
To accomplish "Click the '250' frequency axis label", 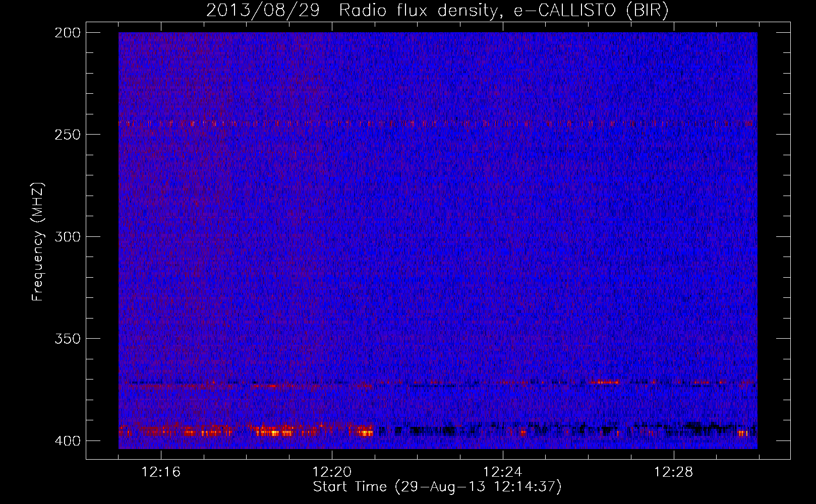I will [x=67, y=135].
